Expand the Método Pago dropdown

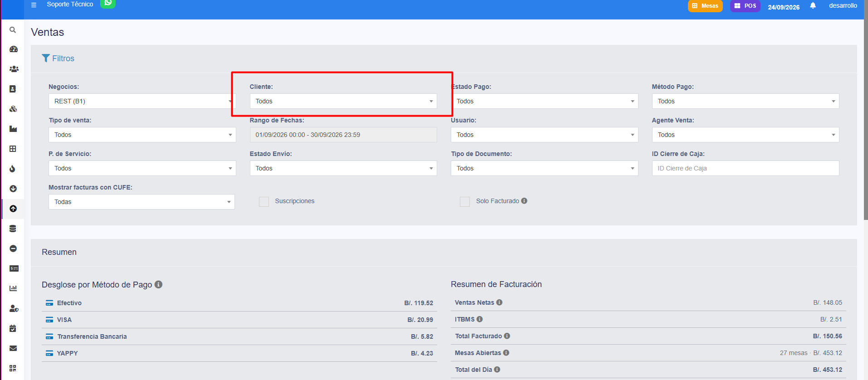(x=746, y=101)
